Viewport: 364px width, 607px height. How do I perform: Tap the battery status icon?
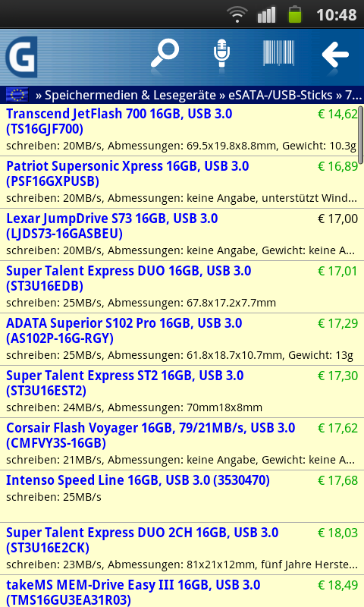tap(295, 14)
